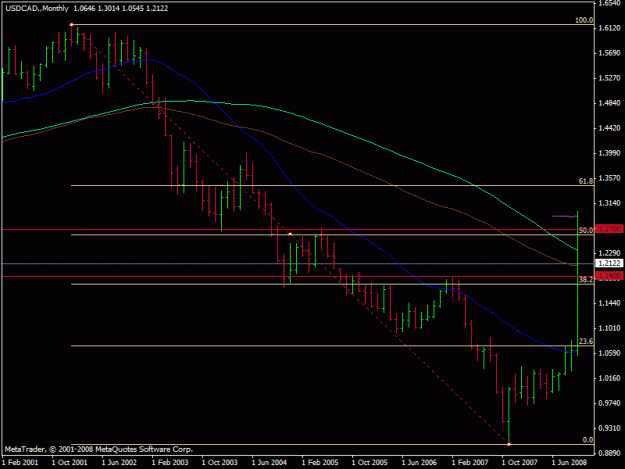Click the 1 Oct 2003 date label
Viewport: 625px width, 469px height.
click(219, 463)
